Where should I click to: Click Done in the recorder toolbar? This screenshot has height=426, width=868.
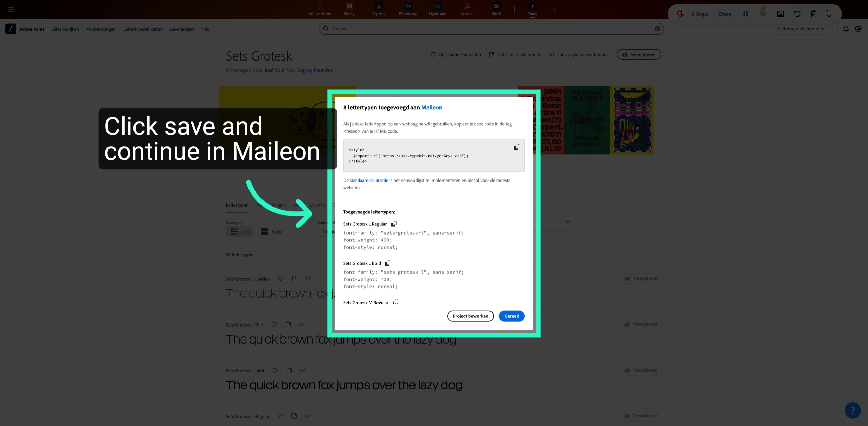click(725, 14)
